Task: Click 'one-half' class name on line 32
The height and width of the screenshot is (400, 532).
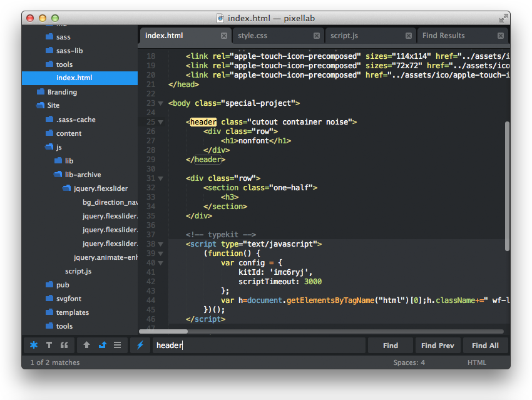Action: coord(292,188)
